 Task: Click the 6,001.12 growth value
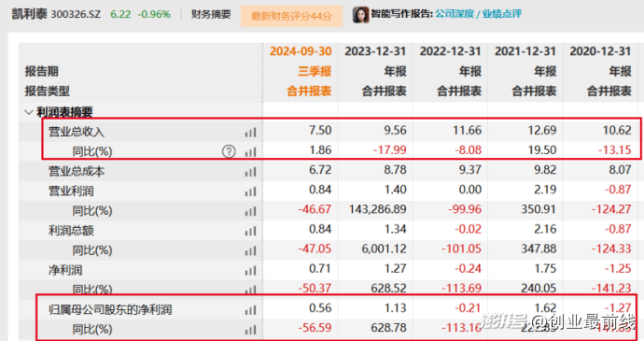click(384, 249)
